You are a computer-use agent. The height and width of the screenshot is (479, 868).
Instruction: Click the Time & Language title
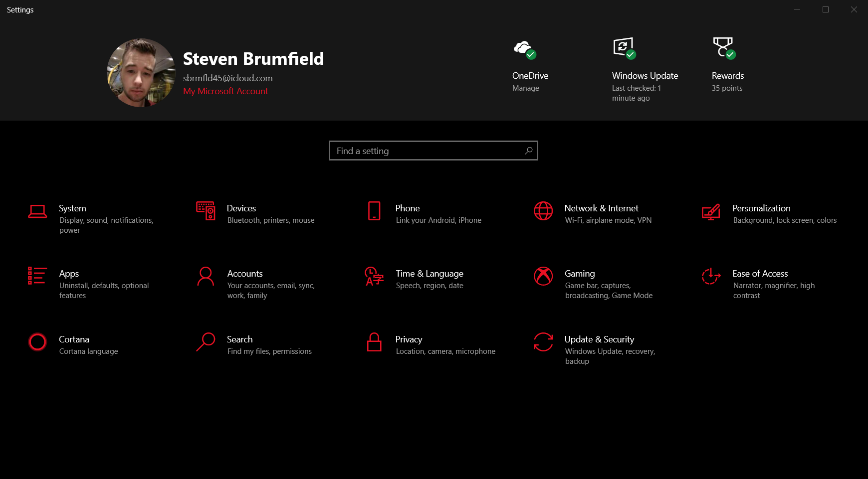pyautogui.click(x=430, y=274)
